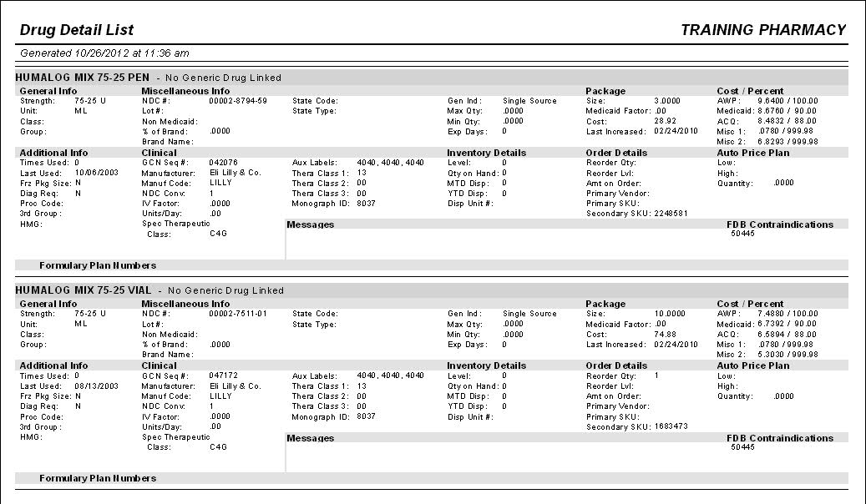Click "No Generic Drug Linked" beside HUMALOG VIAL
This screenshot has width=866, height=504.
coord(225,290)
